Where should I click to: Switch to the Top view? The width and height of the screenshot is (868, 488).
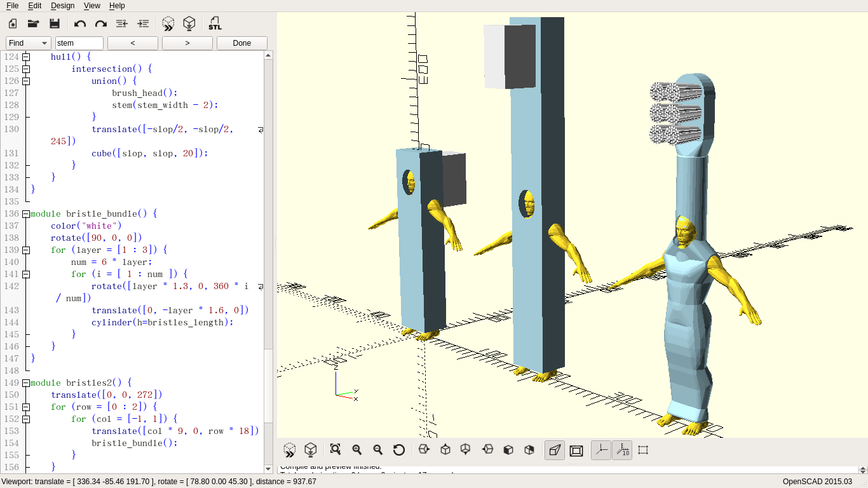445,450
